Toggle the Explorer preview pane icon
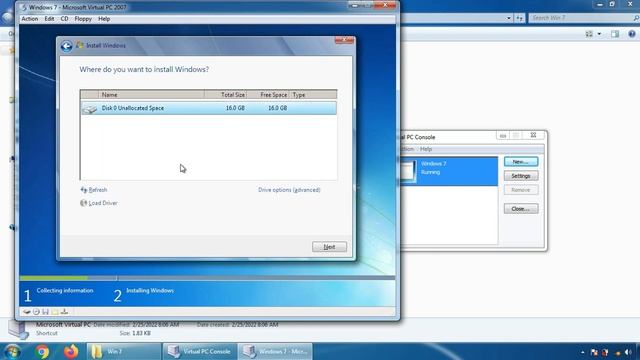 click(x=615, y=34)
